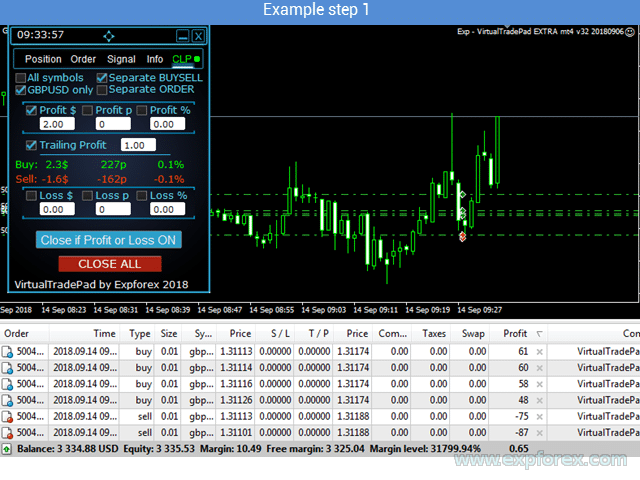Uncheck the Profit $ checkbox
This screenshot has width=640, height=480.
click(x=31, y=110)
